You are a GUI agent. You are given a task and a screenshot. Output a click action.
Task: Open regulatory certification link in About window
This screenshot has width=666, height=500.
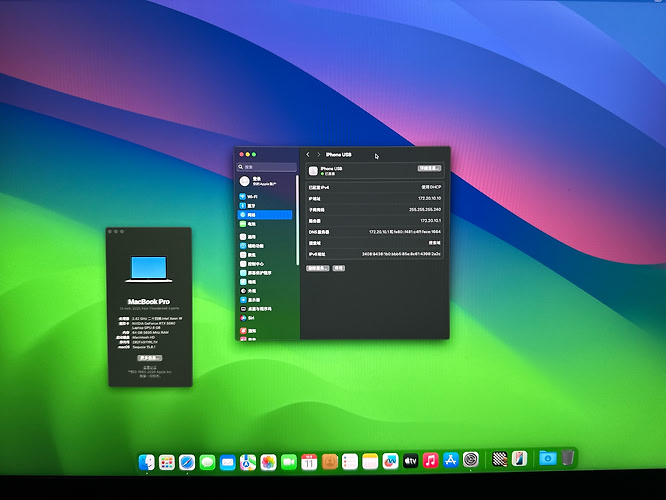click(150, 367)
